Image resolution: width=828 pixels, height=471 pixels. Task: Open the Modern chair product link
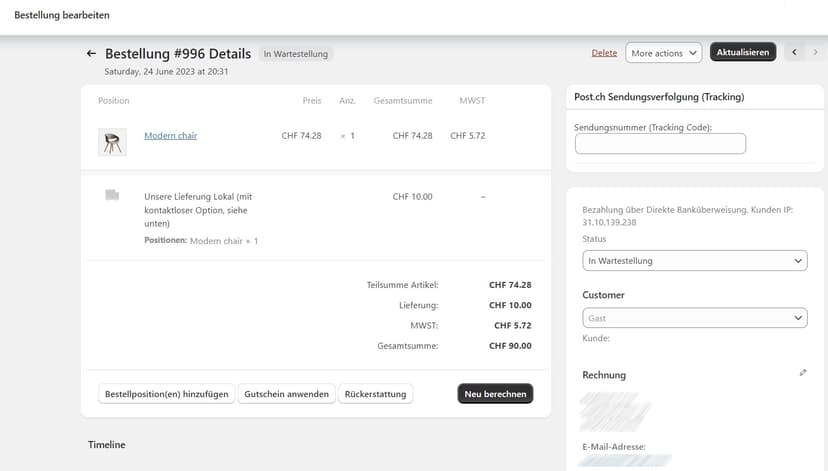[x=171, y=136]
